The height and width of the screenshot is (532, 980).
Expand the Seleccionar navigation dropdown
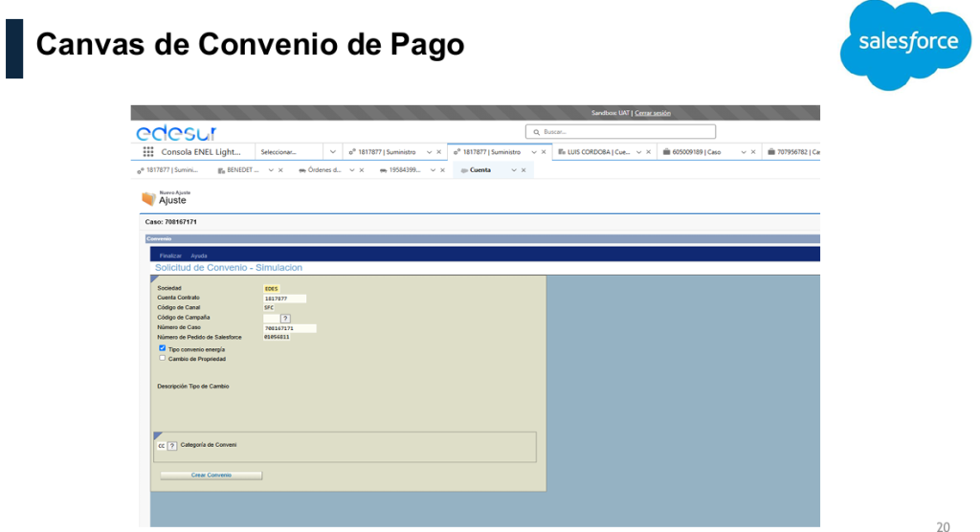pyautogui.click(x=332, y=151)
